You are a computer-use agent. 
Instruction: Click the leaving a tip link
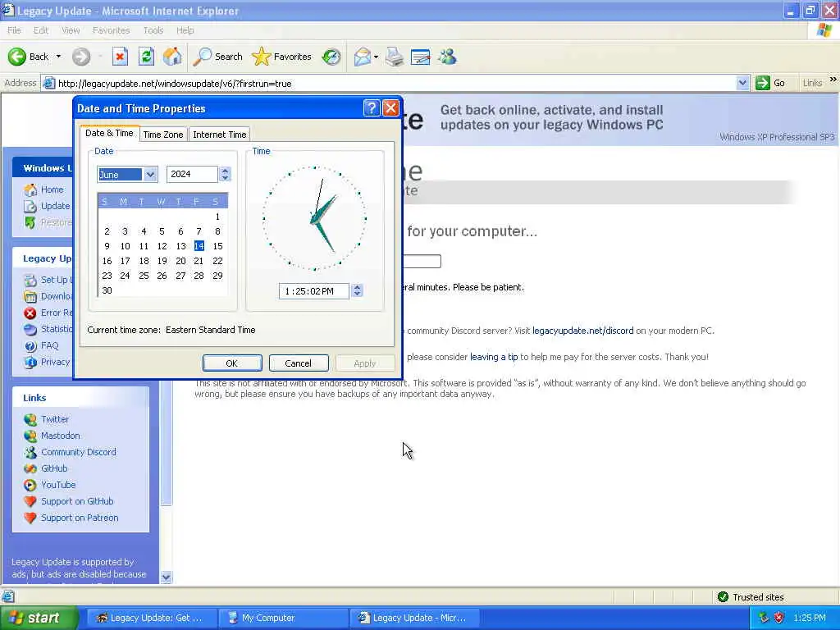494,357
